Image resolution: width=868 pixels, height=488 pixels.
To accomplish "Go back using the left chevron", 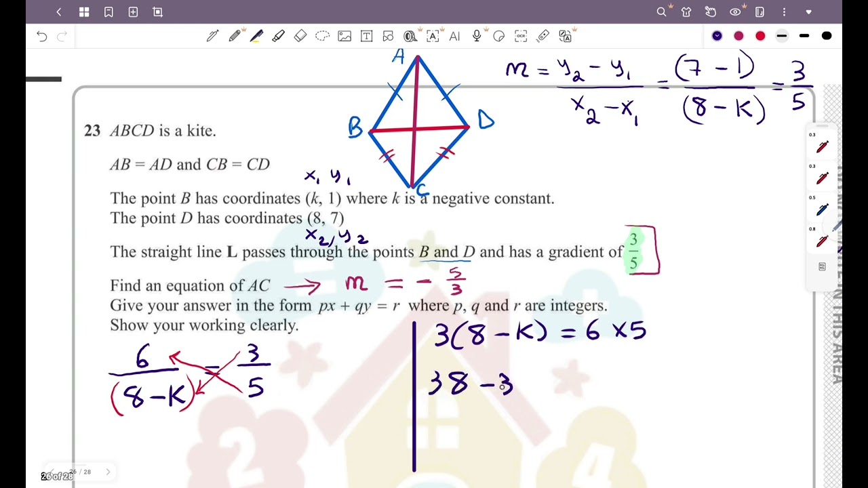I will [x=59, y=12].
